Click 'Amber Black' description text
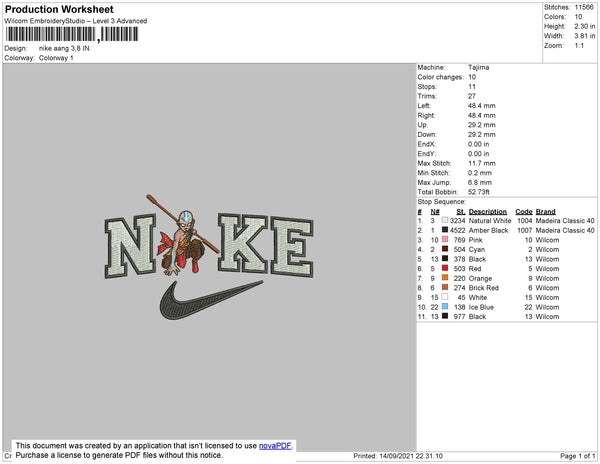Screen dimensions: 600x464 pyautogui.click(x=489, y=230)
